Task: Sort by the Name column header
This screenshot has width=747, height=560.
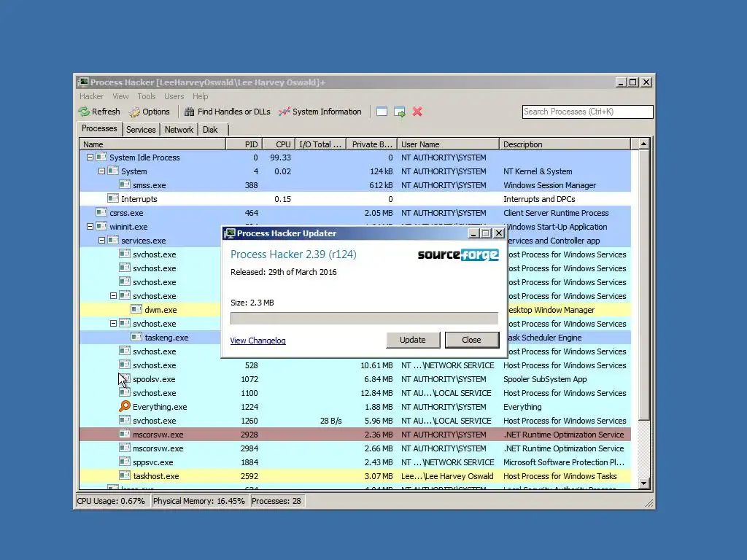Action: (x=152, y=144)
